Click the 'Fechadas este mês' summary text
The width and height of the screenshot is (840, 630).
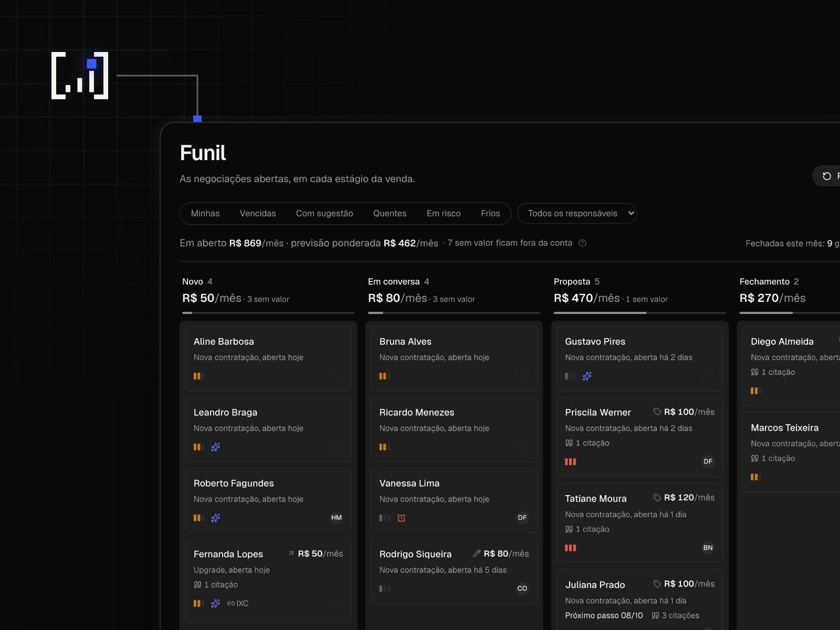click(x=793, y=243)
